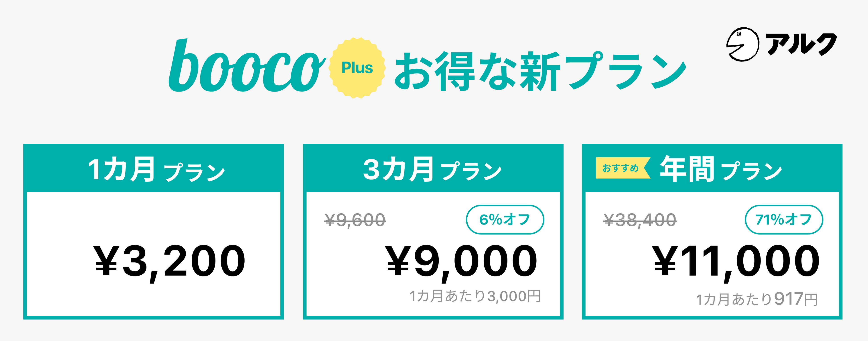The image size is (868, 341).
Task: Click the ¥11,000 annual price
Action: [x=736, y=261]
